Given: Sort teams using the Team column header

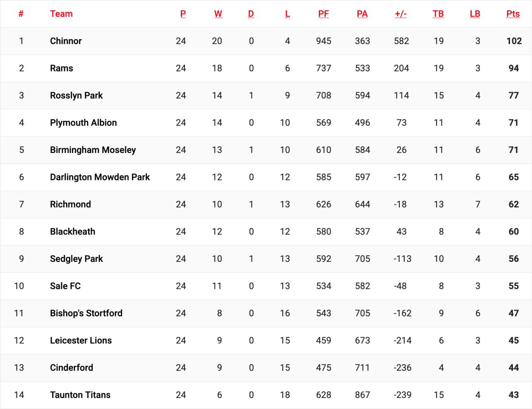Looking at the screenshot, I should 61,14.
